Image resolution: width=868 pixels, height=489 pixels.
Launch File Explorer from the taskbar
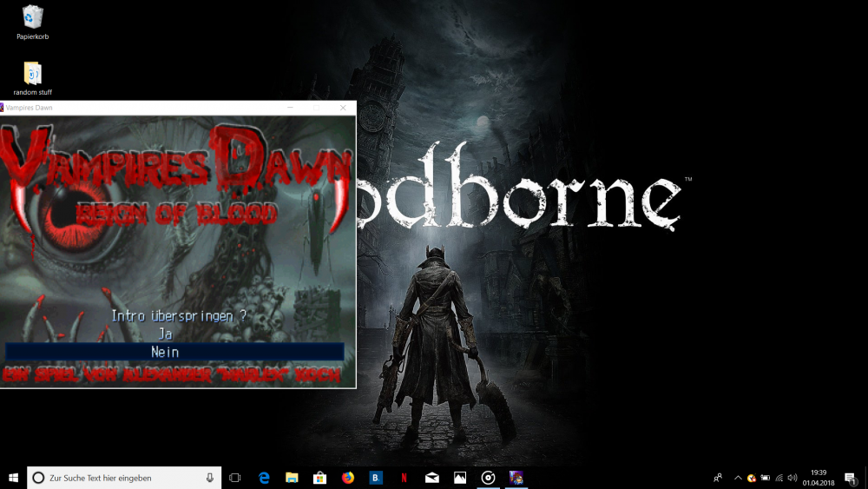[292, 478]
